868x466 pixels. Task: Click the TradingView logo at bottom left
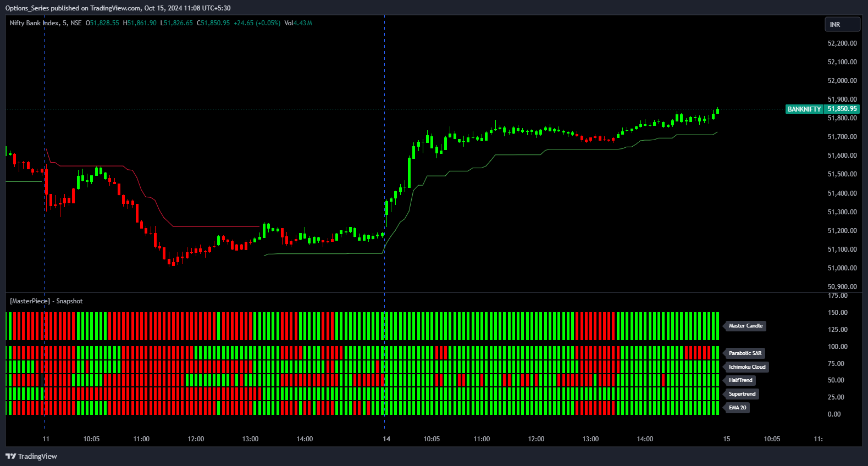(31, 456)
